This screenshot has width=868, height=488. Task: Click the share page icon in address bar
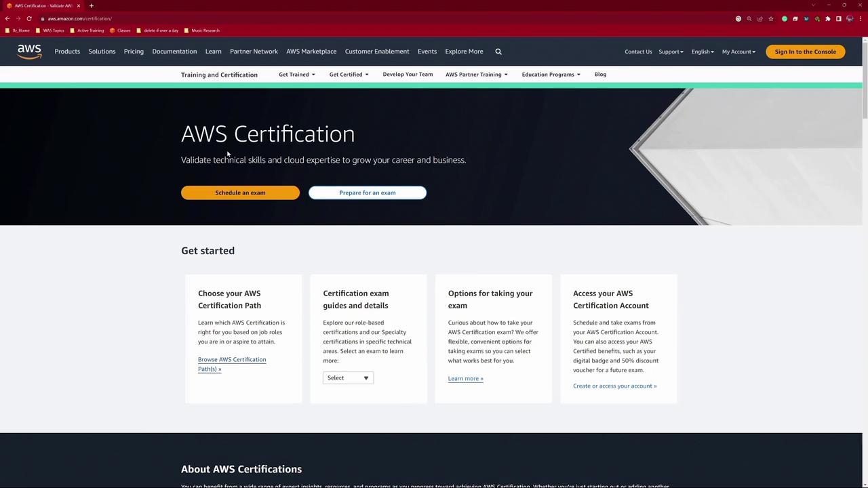click(x=760, y=19)
